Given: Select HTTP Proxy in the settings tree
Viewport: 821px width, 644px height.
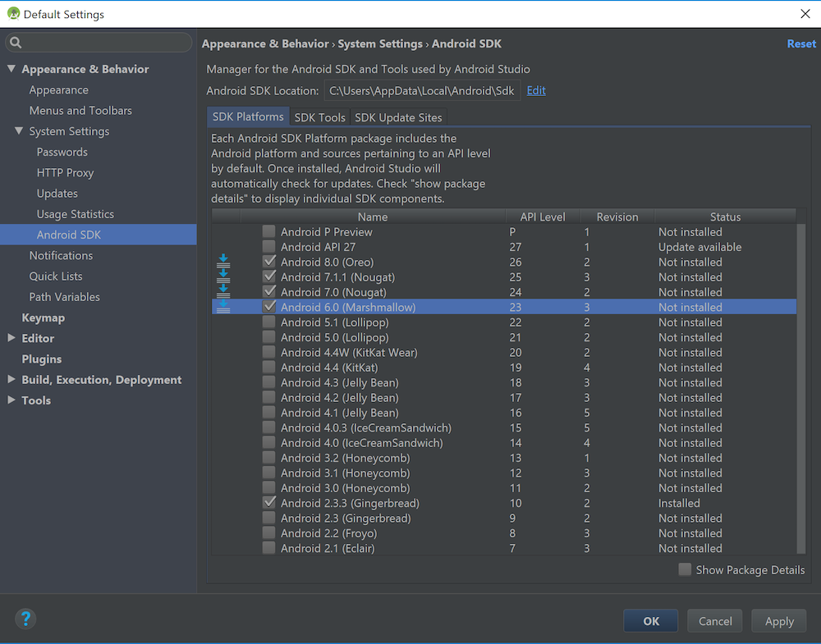Looking at the screenshot, I should click(65, 173).
